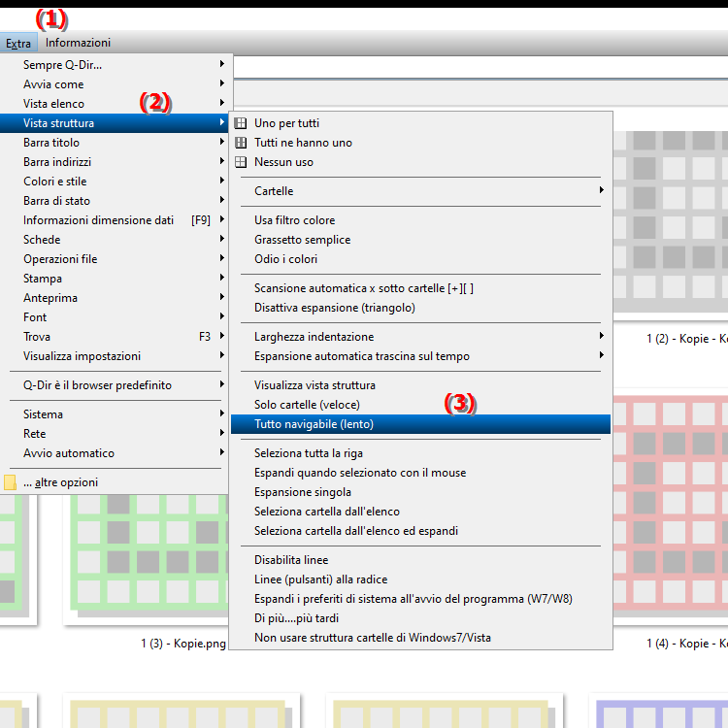Open the Extra menu
728x728 pixels.
[18, 43]
